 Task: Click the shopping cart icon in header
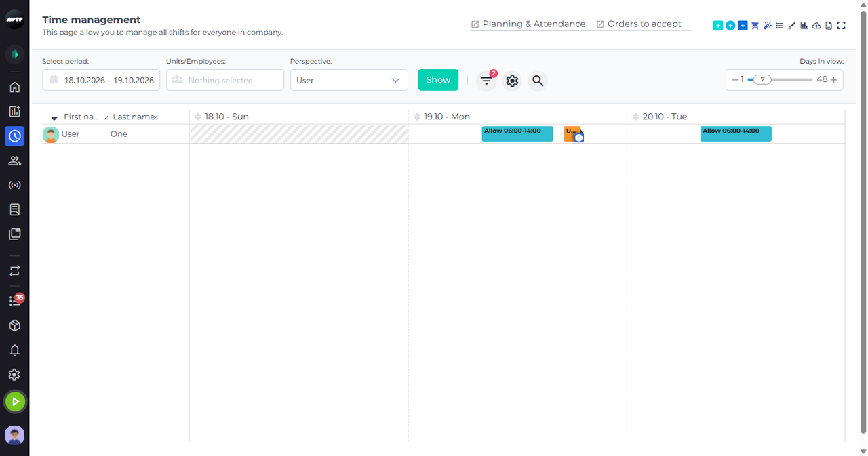tap(755, 26)
